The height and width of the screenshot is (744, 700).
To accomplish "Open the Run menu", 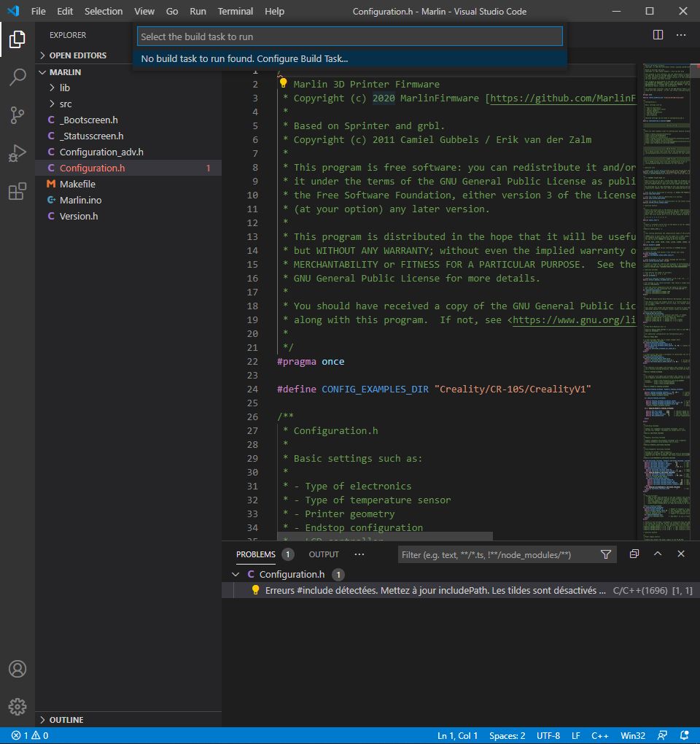I will tap(198, 11).
